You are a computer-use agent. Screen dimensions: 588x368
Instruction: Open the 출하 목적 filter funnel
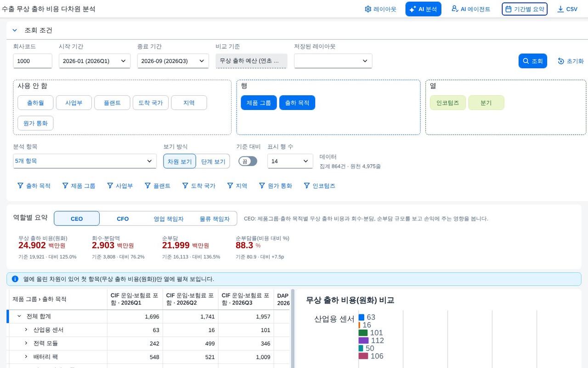(x=34, y=186)
